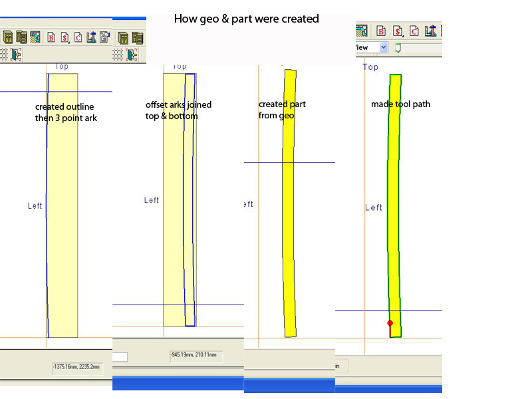Click the double cabinet icon in the leftmost toolbar
Screen dimensions: 532x399
[x=21, y=37]
